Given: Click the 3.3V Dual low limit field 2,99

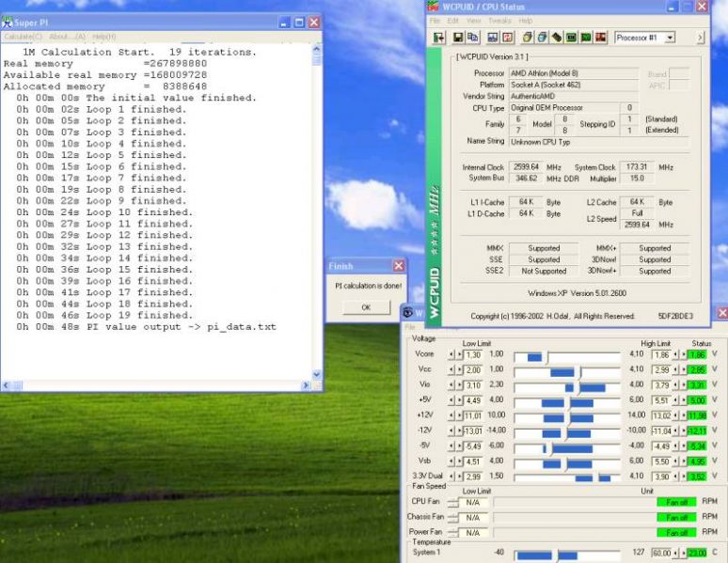Looking at the screenshot, I should tap(473, 477).
